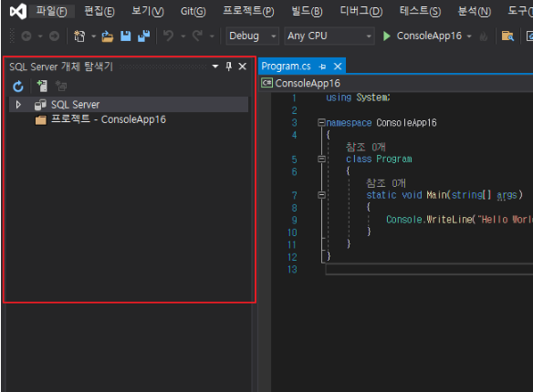Click the using System; line
This screenshot has width=533, height=392.
click(358, 98)
